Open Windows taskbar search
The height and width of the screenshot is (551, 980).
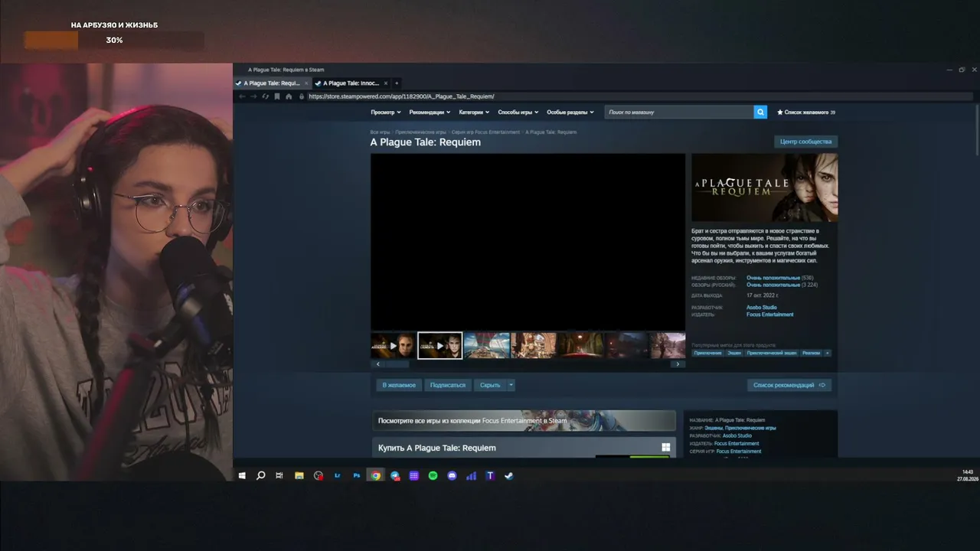tap(260, 475)
